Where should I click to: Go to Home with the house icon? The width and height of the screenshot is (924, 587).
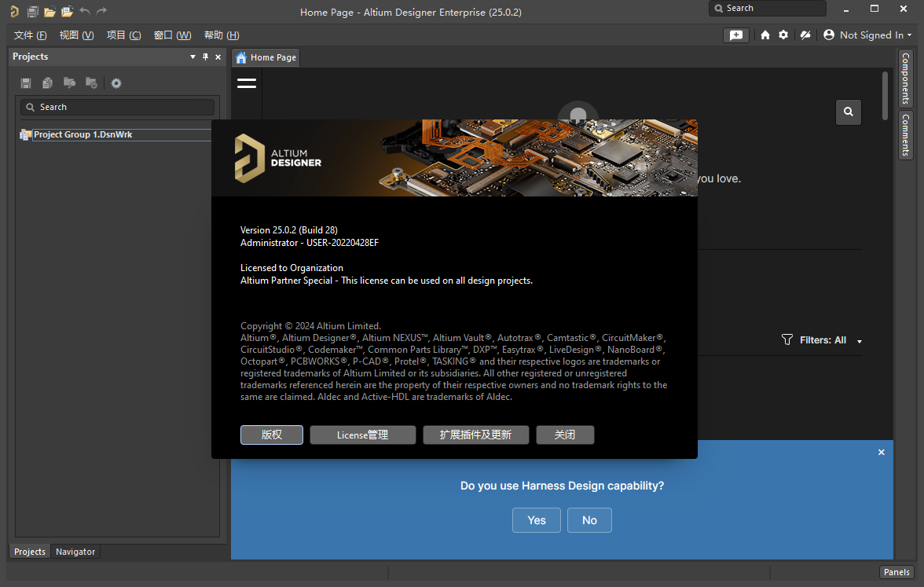[765, 35]
